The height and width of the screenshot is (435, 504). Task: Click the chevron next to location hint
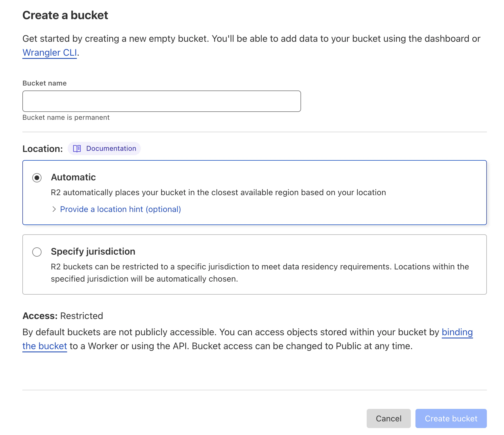[54, 209]
